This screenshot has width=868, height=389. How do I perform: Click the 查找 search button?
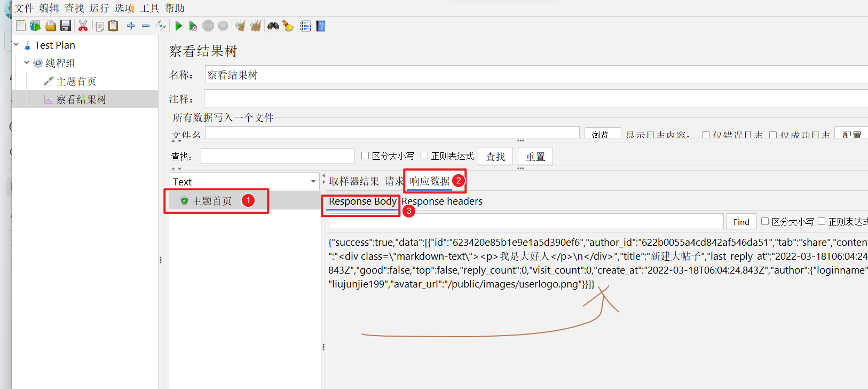[495, 157]
